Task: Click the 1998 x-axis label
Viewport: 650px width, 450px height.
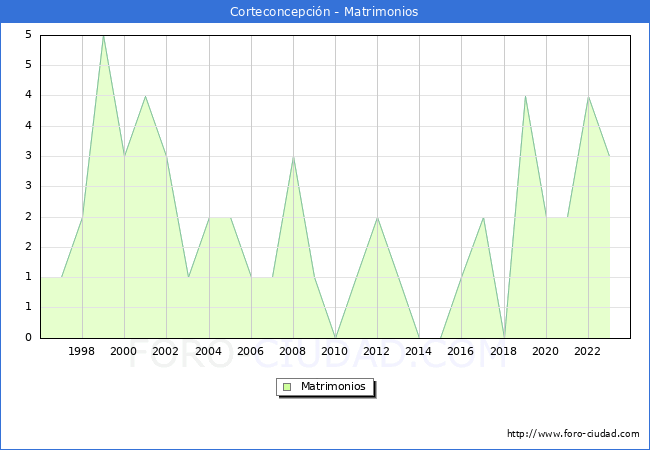Action: [x=81, y=351]
